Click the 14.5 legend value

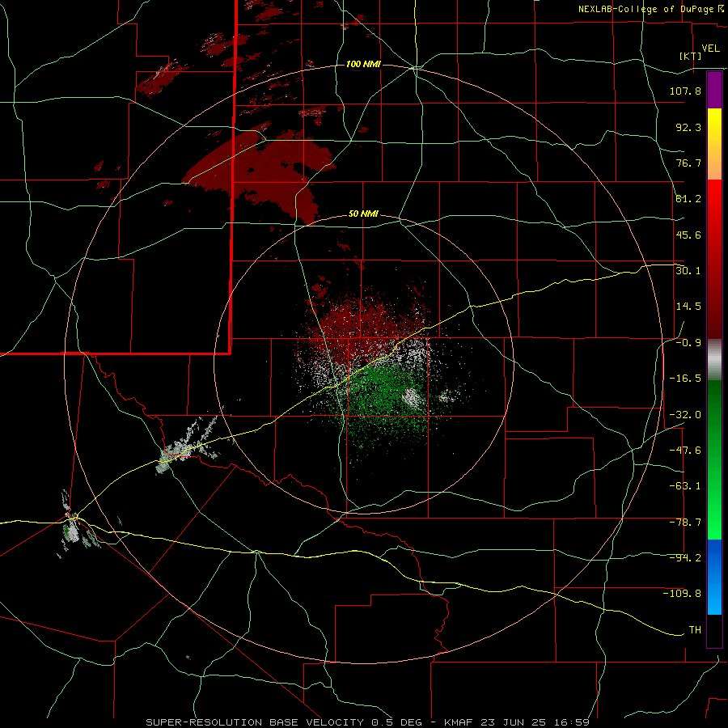click(688, 307)
